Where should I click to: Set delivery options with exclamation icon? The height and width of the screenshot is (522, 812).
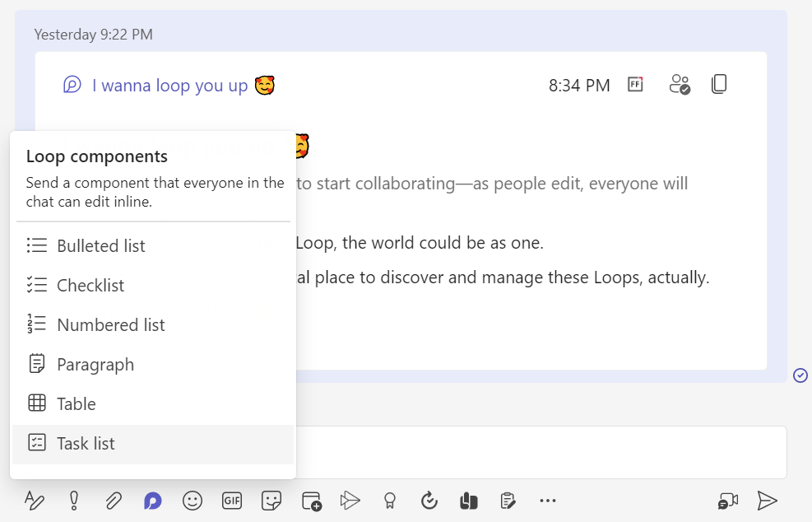tap(74, 501)
